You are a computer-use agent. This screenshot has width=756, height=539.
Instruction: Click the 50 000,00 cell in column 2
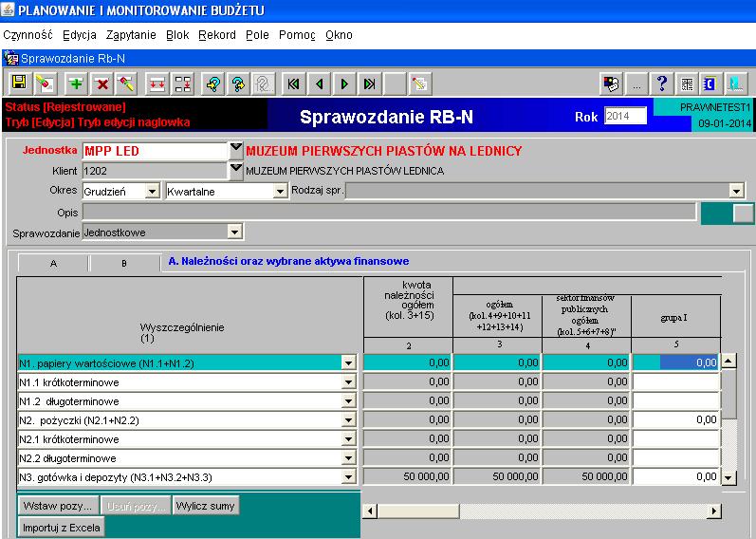tap(408, 476)
